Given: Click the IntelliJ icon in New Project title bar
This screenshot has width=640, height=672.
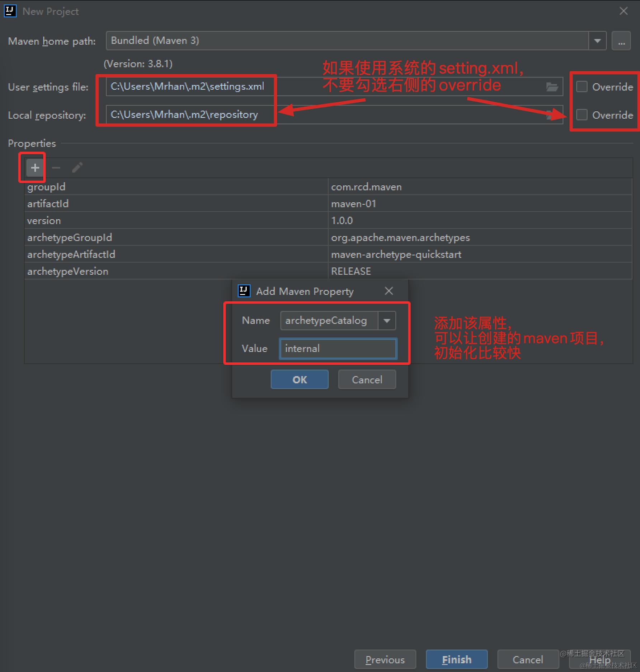Looking at the screenshot, I should 10,11.
